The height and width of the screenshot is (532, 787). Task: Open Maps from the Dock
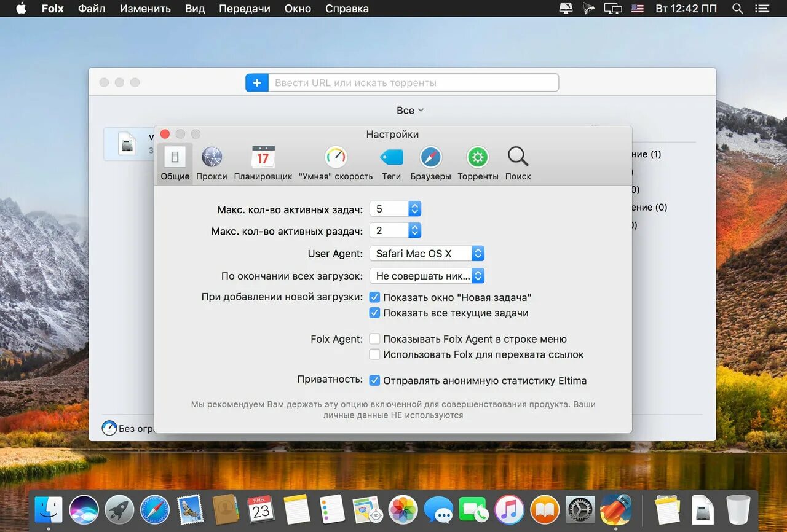tap(368, 509)
